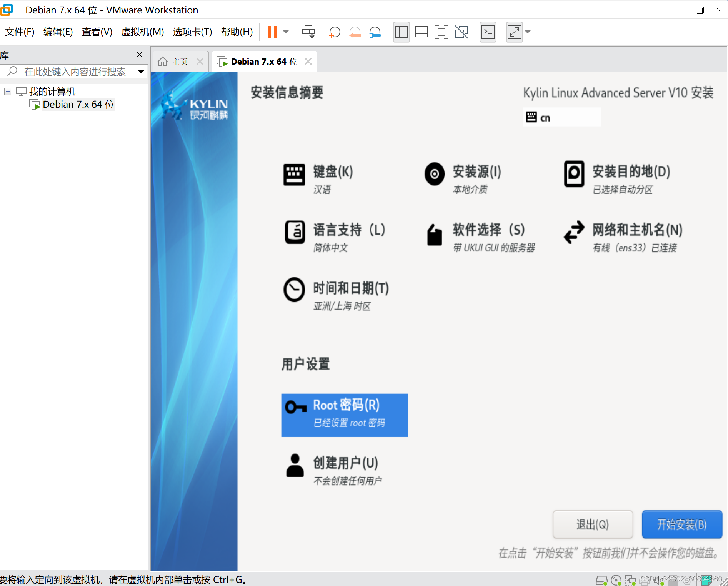
Task: Click the 开始安装(B) button
Action: [682, 524]
